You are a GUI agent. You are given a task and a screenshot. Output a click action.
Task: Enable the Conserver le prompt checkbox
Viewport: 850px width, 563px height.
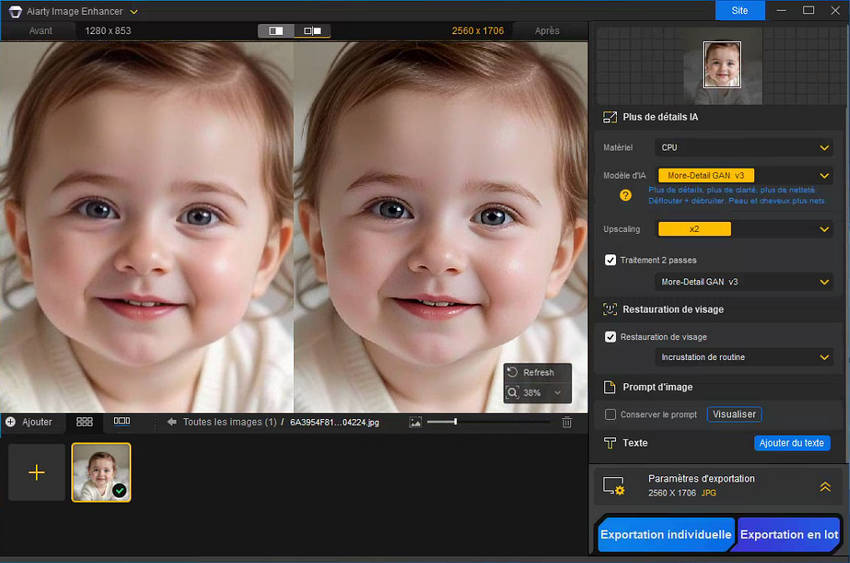(x=610, y=415)
